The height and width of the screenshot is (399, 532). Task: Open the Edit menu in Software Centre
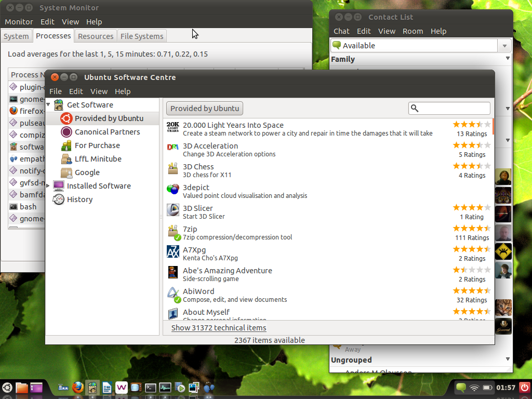click(76, 91)
